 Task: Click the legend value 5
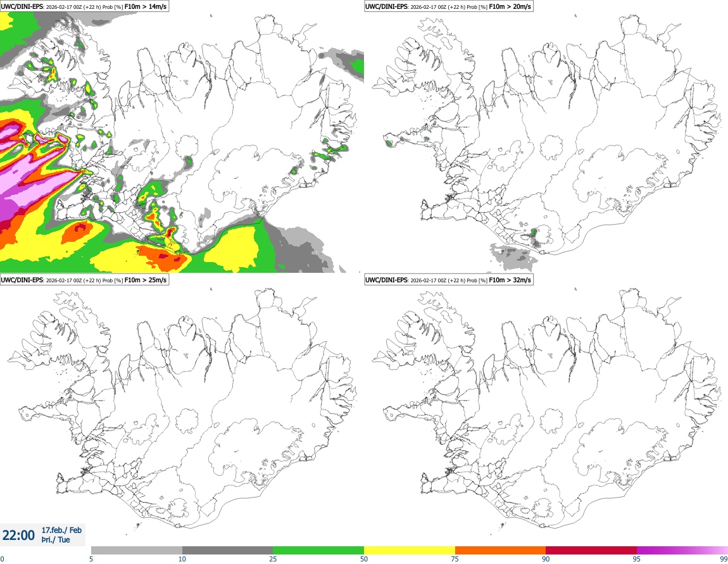pyautogui.click(x=91, y=559)
